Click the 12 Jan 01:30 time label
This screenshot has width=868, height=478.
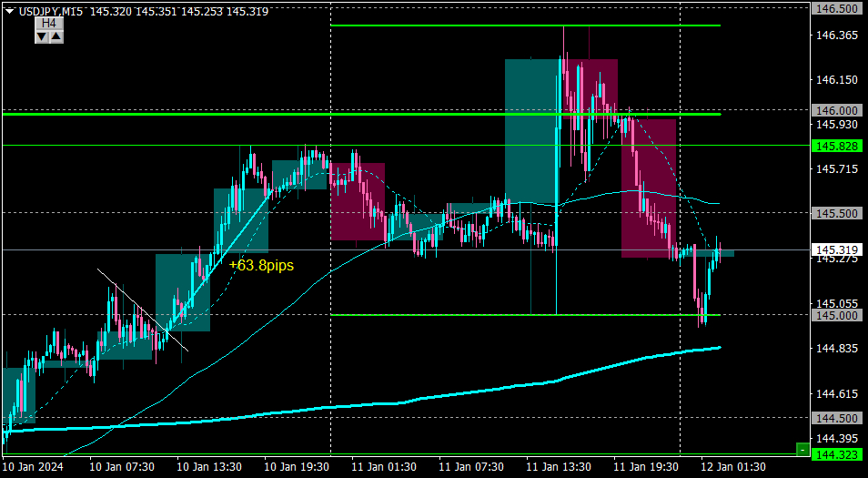(733, 467)
